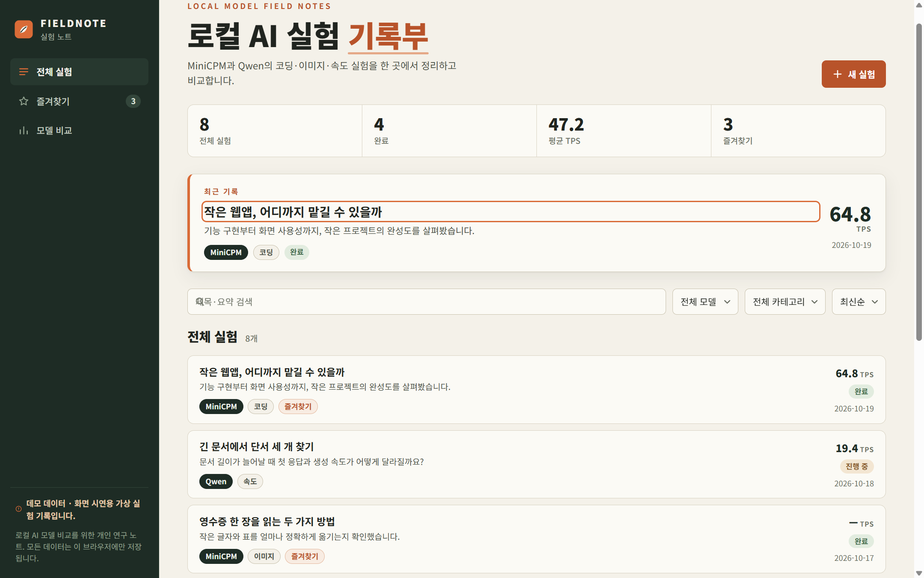Click the scrollbar down arrow
924x578 pixels.
click(919, 573)
